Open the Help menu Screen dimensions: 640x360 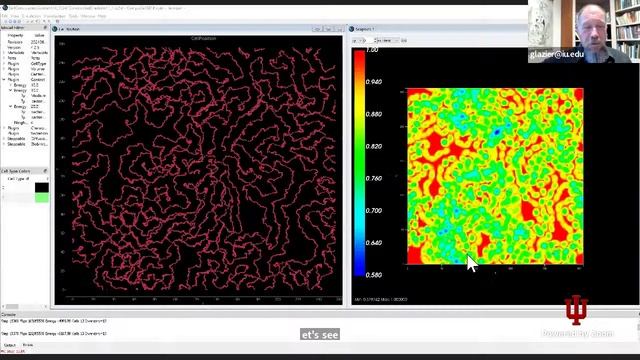click(x=102, y=16)
